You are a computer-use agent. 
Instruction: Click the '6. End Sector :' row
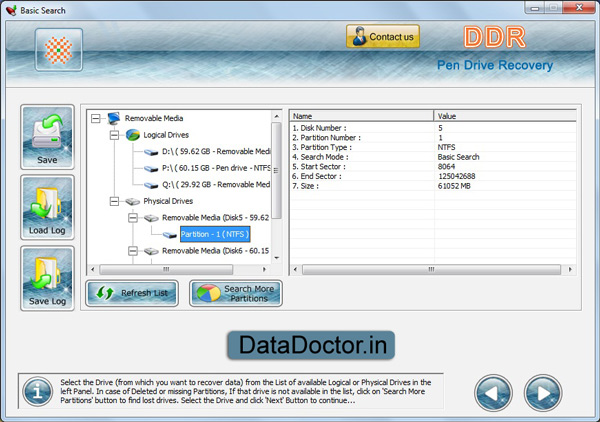pyautogui.click(x=433, y=176)
